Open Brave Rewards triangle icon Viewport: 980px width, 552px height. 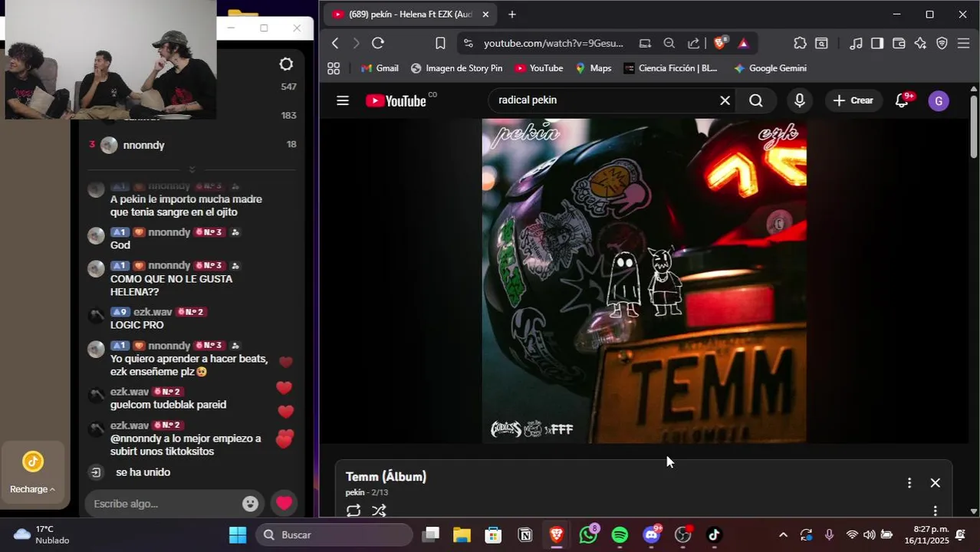point(743,44)
